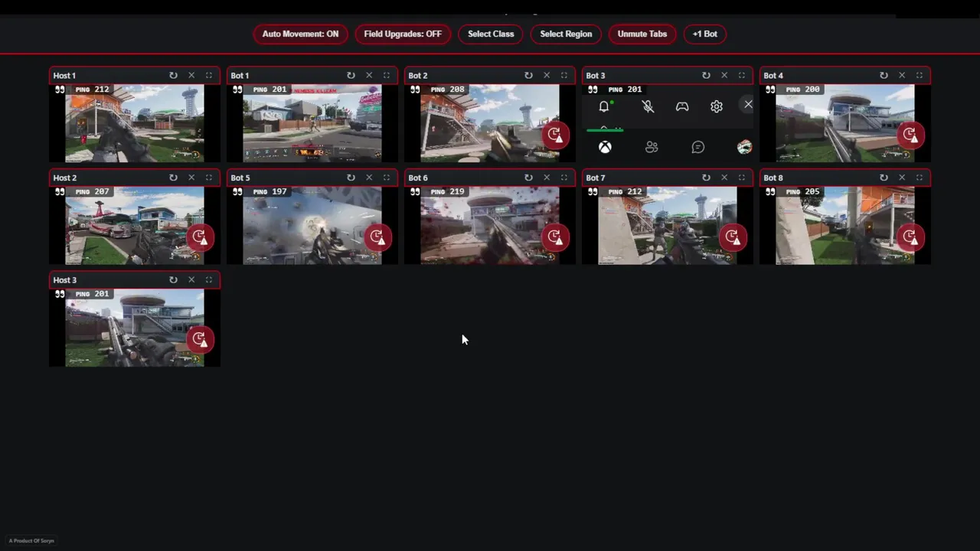
Task: Expand Bot 5 to fullscreen
Action: [x=386, y=178]
